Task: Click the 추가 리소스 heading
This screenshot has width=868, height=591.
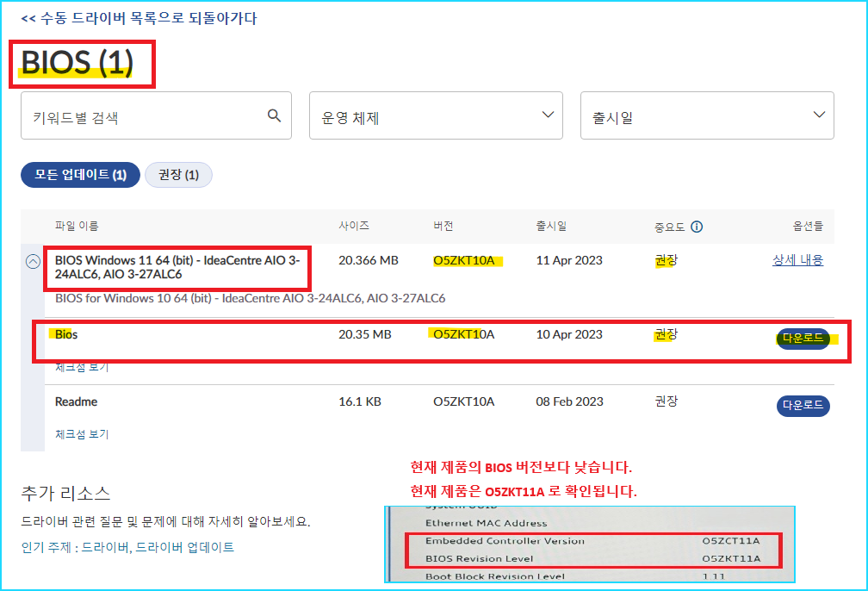Action: pyautogui.click(x=65, y=493)
